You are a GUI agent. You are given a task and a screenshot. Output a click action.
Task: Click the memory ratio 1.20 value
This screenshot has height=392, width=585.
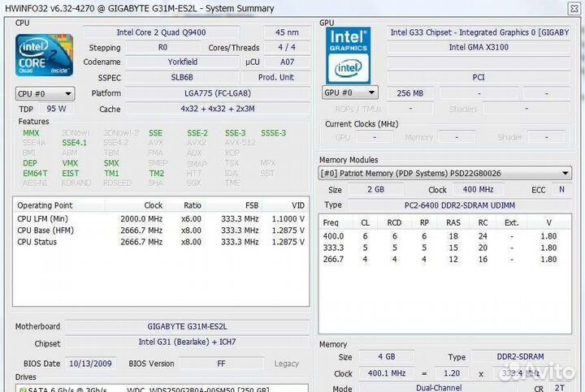452,373
